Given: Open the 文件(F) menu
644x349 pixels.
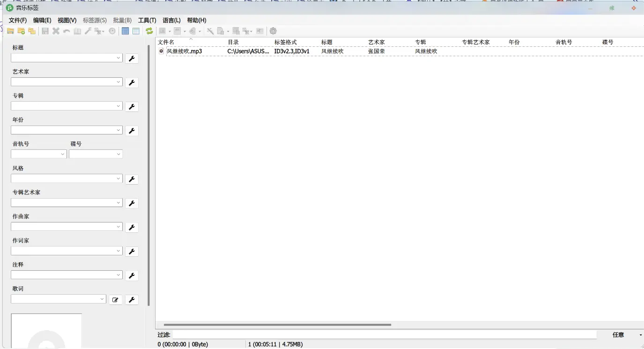Looking at the screenshot, I should pyautogui.click(x=18, y=20).
